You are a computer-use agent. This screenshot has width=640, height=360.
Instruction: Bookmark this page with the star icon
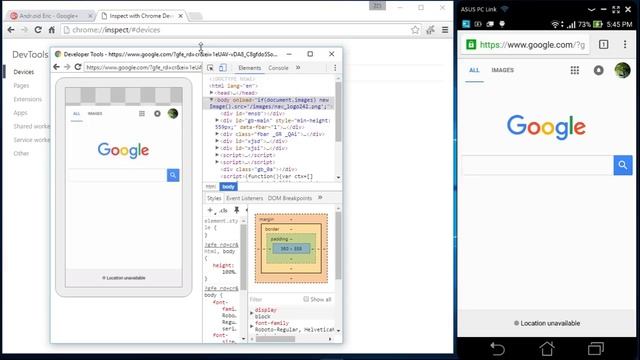pyautogui.click(x=415, y=30)
